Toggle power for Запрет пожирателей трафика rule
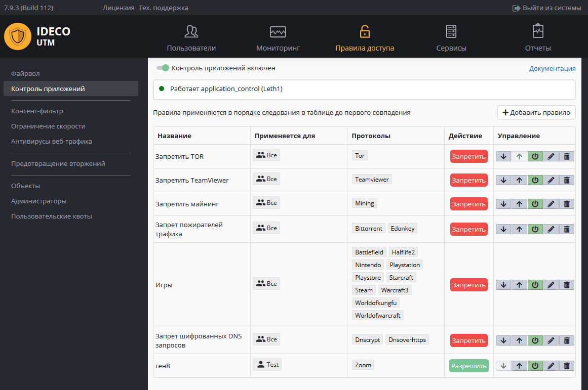The image size is (588, 390). pyautogui.click(x=535, y=229)
